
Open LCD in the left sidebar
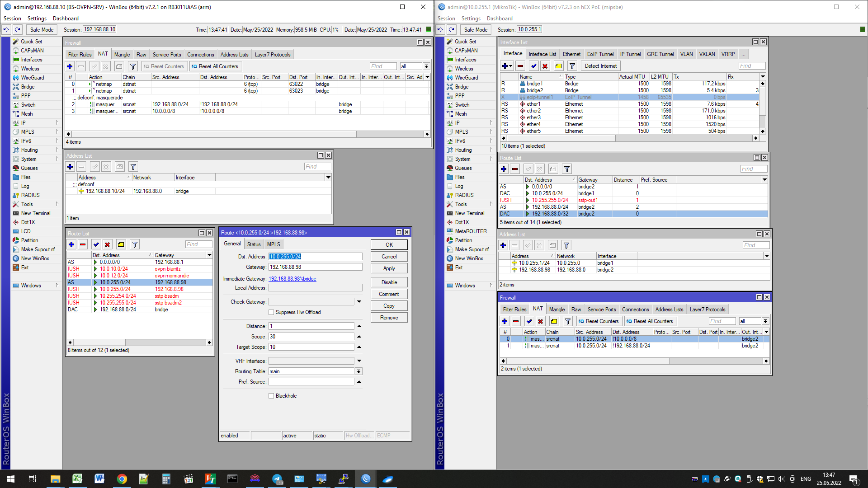pyautogui.click(x=26, y=231)
